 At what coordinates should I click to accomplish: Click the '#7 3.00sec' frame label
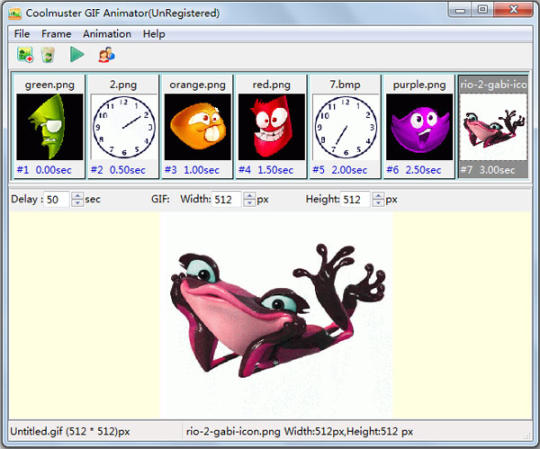click(x=488, y=170)
